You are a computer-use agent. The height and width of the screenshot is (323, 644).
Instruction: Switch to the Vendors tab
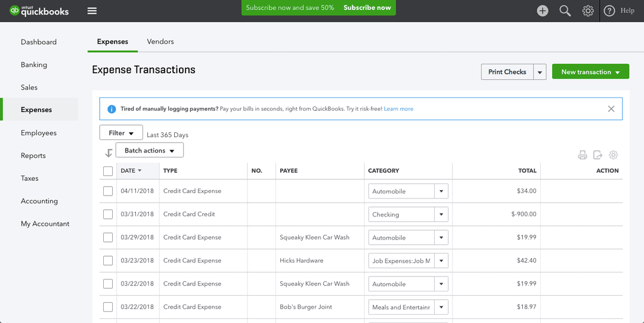[160, 42]
